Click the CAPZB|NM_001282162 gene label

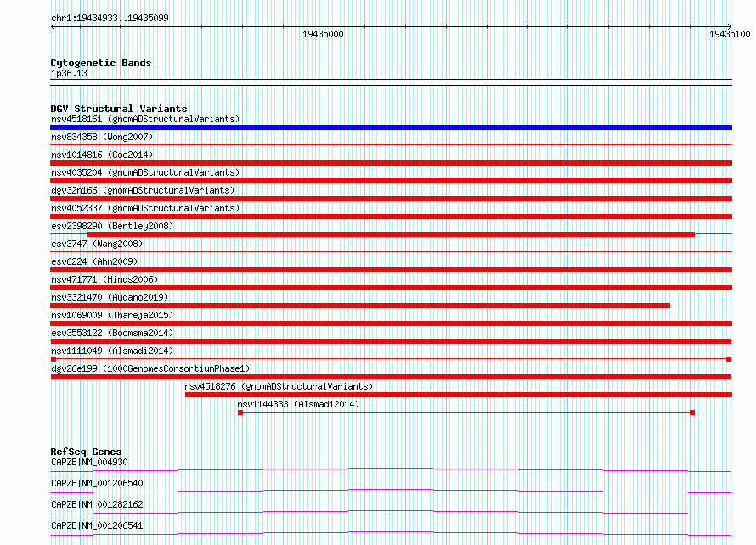[x=97, y=504]
